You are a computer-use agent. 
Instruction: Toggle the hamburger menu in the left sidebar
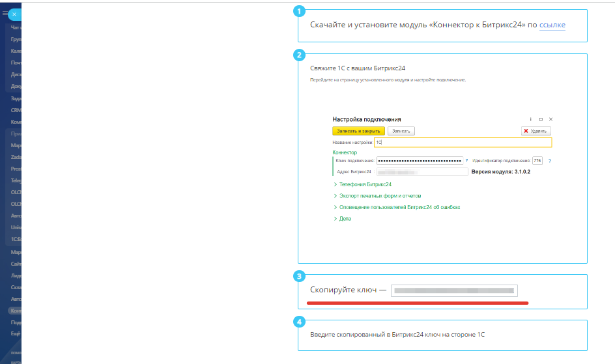coord(5,13)
